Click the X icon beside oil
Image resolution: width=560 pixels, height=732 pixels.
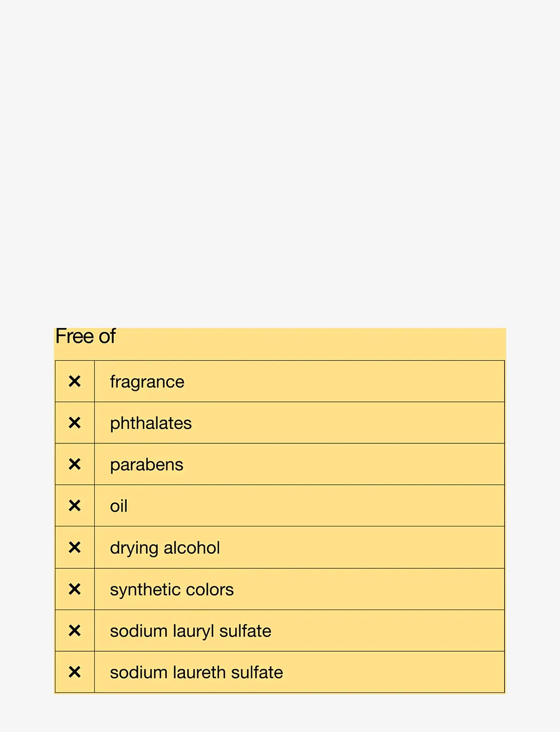[x=75, y=506]
